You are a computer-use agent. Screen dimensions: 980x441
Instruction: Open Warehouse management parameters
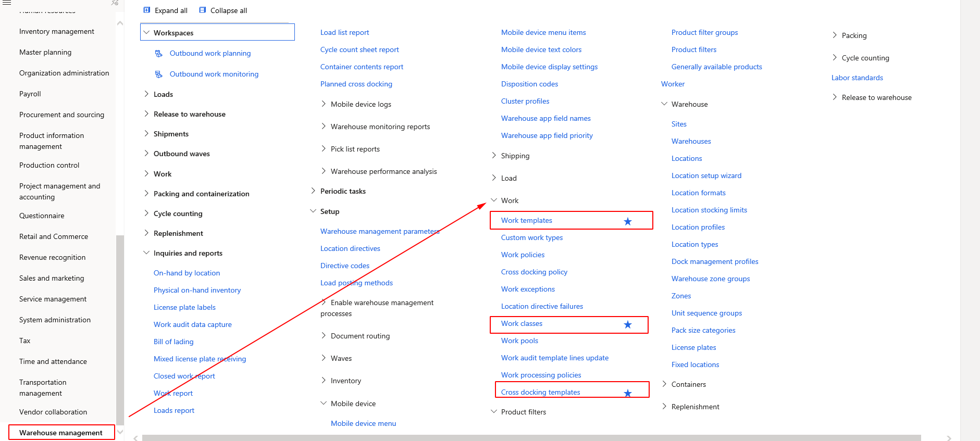click(x=379, y=231)
